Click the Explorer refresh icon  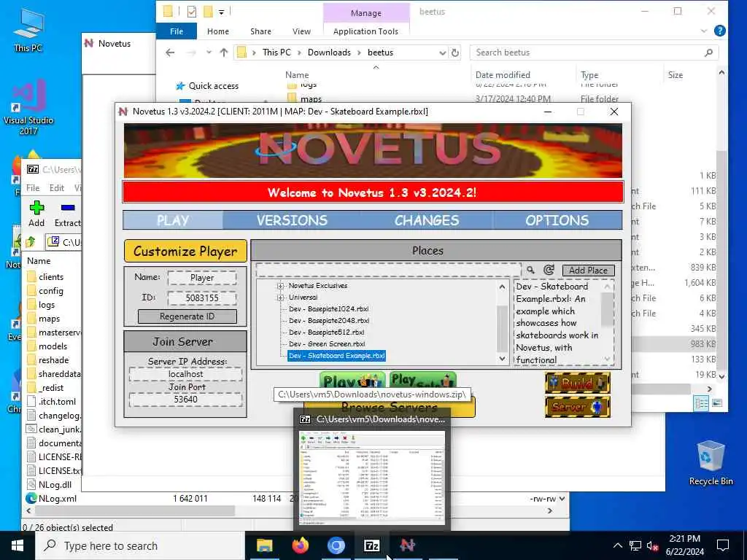pyautogui.click(x=455, y=52)
